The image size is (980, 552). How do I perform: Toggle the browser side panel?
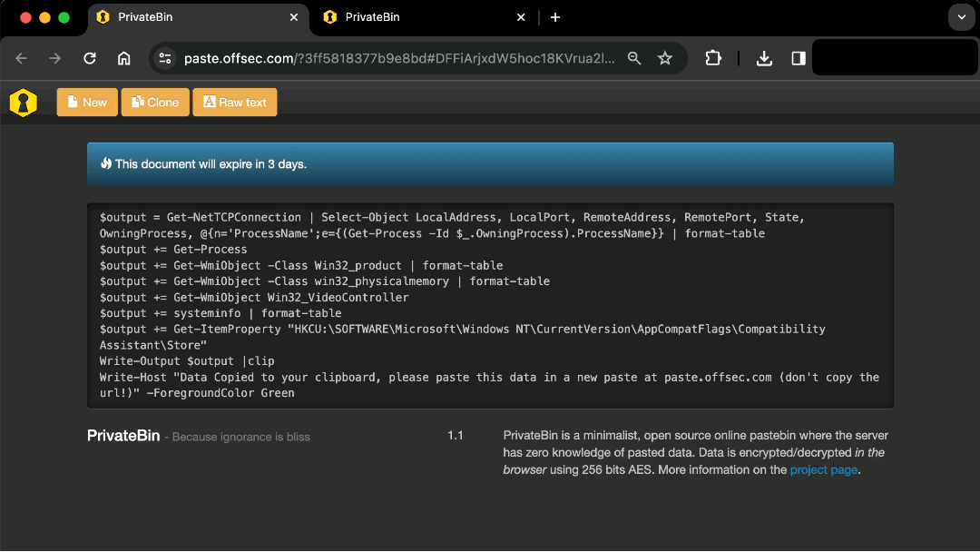(799, 58)
